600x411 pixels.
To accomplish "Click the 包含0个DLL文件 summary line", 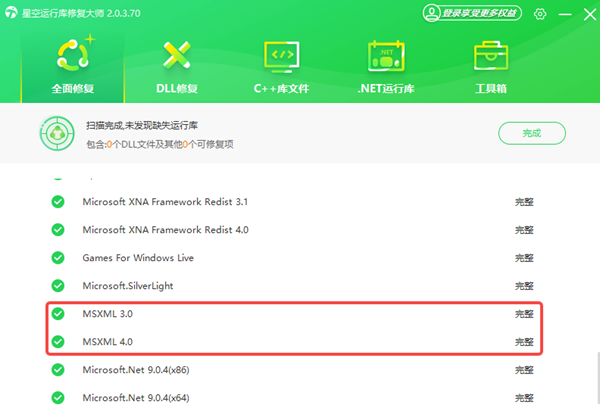I will 160,144.
